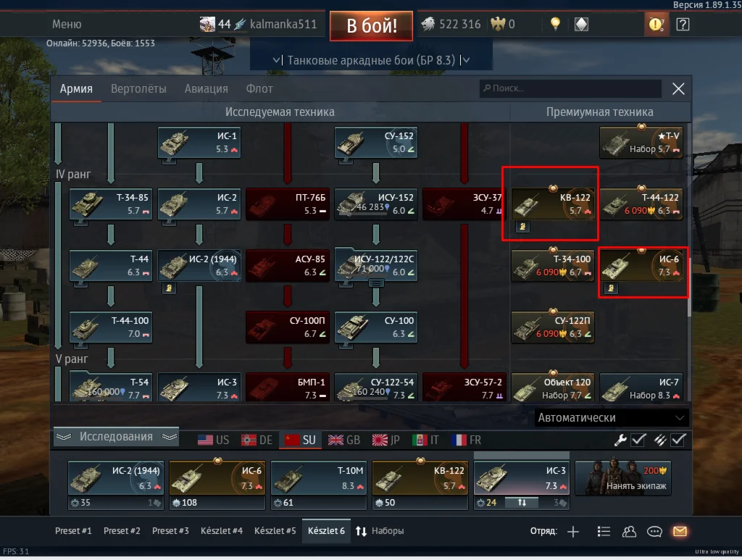Switch to the Вертолёты tab
This screenshot has width=742, height=560.
(138, 88)
